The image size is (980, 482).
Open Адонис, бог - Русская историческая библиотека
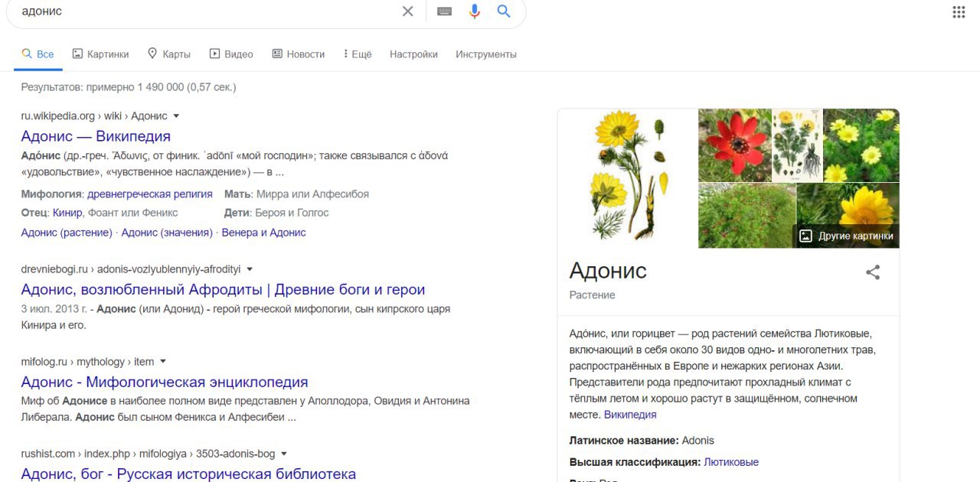pyautogui.click(x=188, y=474)
